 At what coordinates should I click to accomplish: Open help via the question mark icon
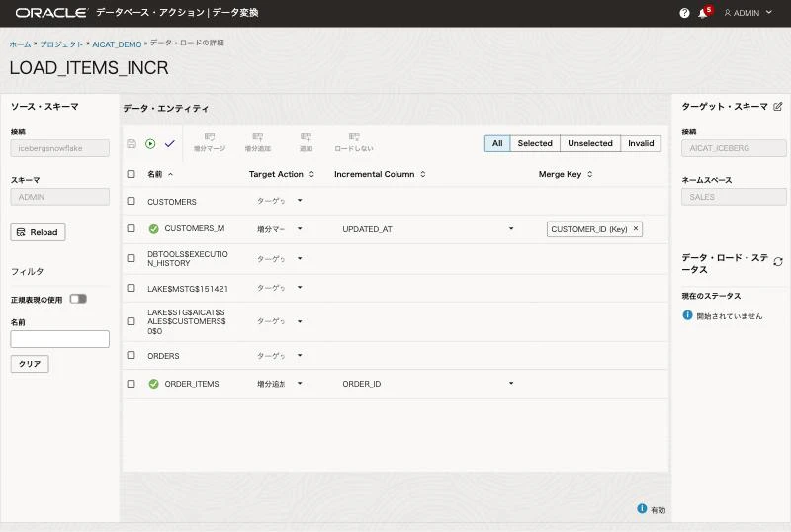pos(684,13)
